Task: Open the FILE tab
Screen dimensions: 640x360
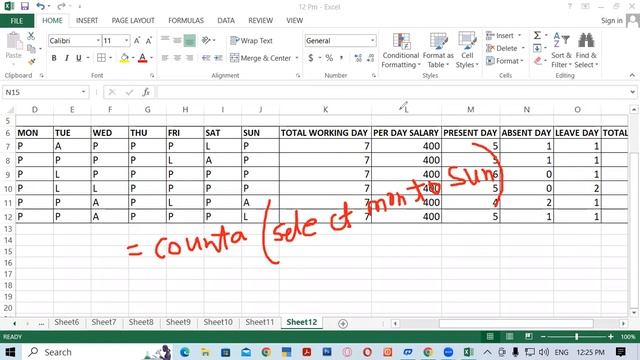Action: (17, 21)
